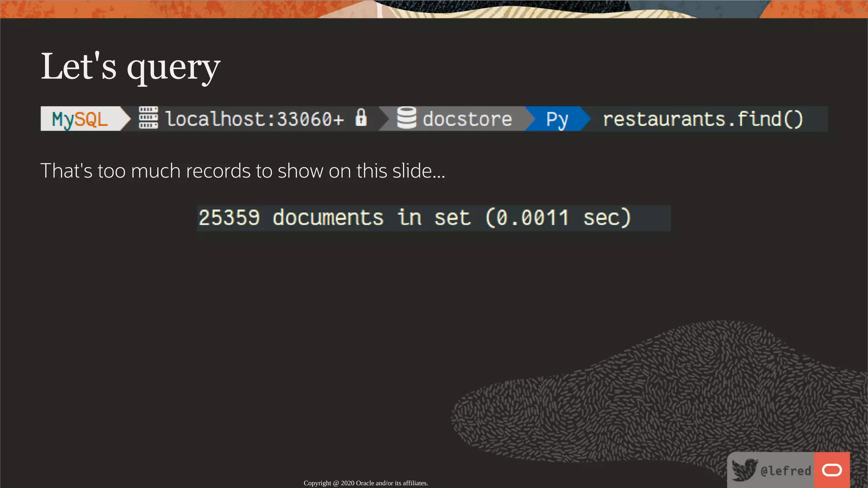Click the "too much records" sentence

(242, 171)
